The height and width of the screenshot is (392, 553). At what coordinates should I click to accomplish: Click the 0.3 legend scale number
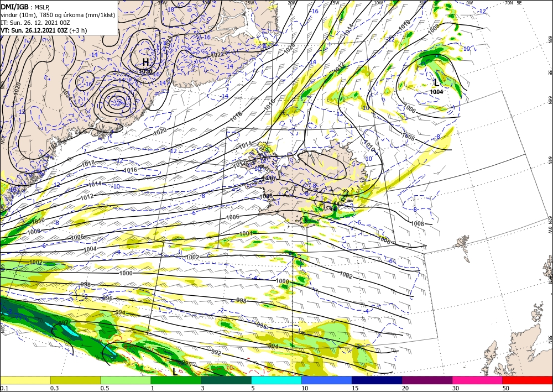point(54,388)
